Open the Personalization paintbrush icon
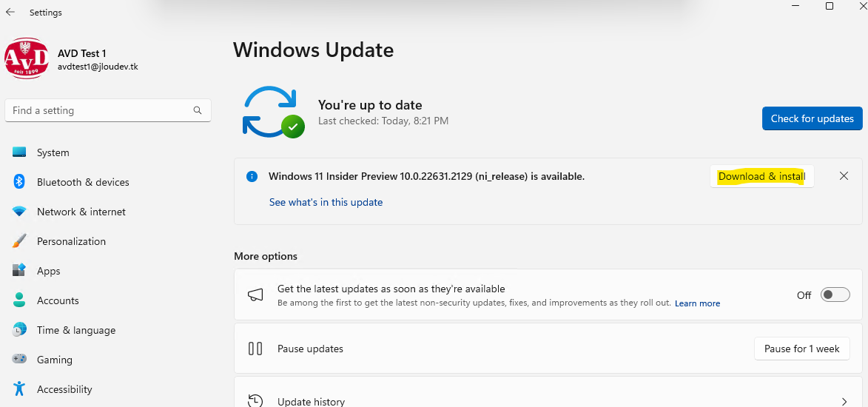This screenshot has width=868, height=407. point(19,241)
